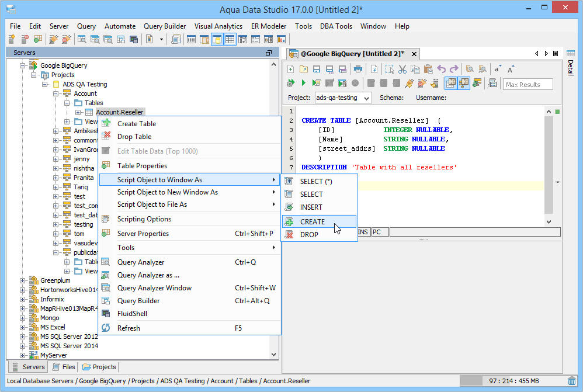Close the @Google BigQuery editor tab
The width and height of the screenshot is (583, 392).
(414, 54)
